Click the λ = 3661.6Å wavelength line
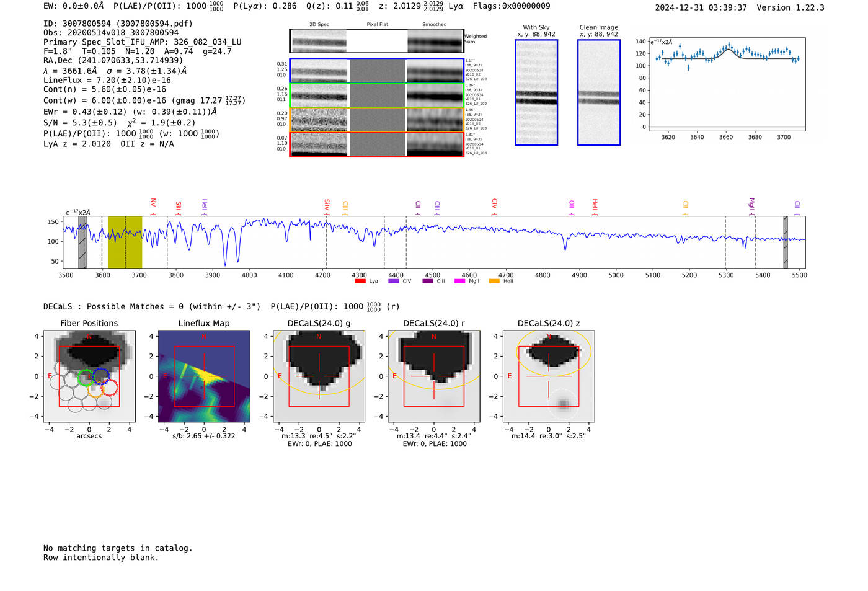The image size is (868, 591). [115, 71]
